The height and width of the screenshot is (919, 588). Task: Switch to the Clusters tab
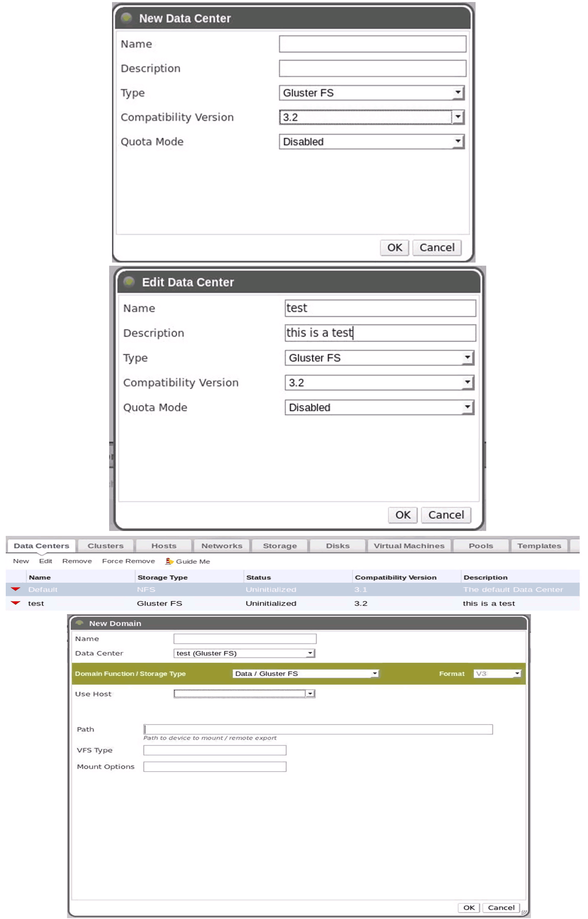[105, 546]
